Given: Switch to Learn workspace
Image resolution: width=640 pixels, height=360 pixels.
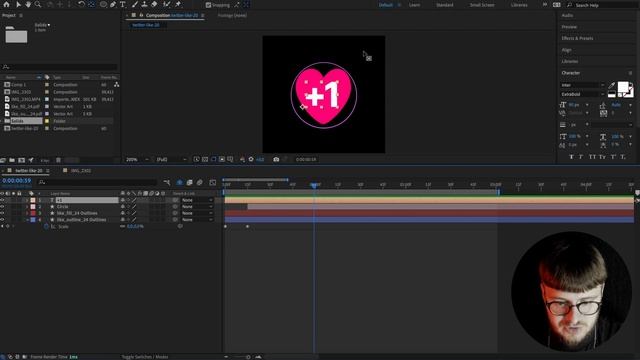Looking at the screenshot, I should pos(414,5).
